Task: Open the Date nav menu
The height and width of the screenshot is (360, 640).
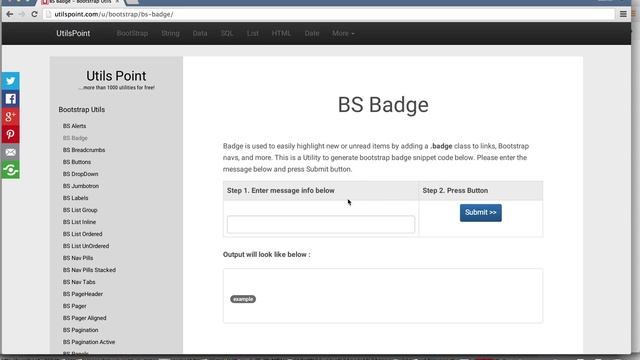Action: click(x=312, y=33)
